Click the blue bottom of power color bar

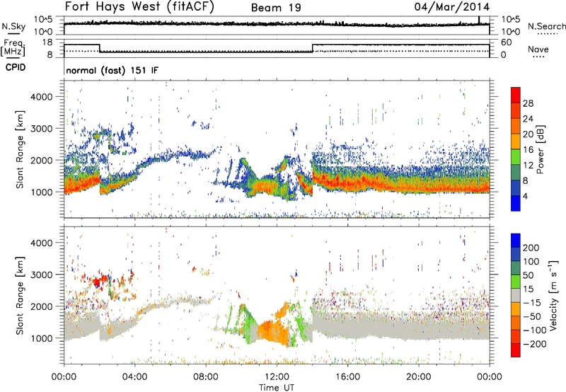point(516,203)
